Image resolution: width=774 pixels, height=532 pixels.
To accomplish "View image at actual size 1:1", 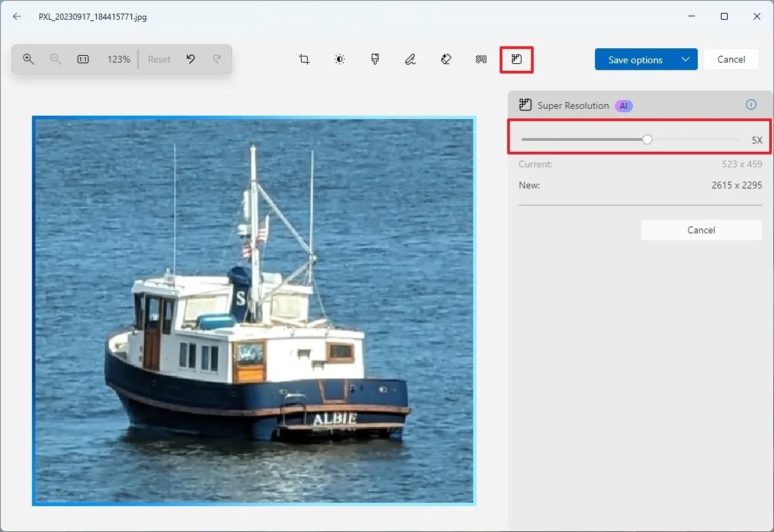I will pos(83,59).
